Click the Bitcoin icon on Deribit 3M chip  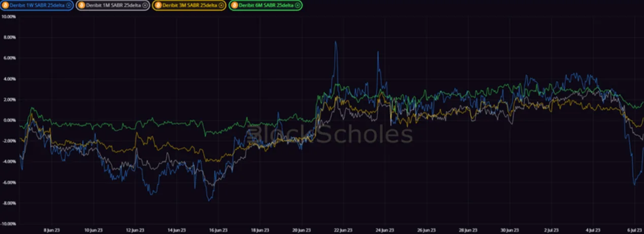158,5
